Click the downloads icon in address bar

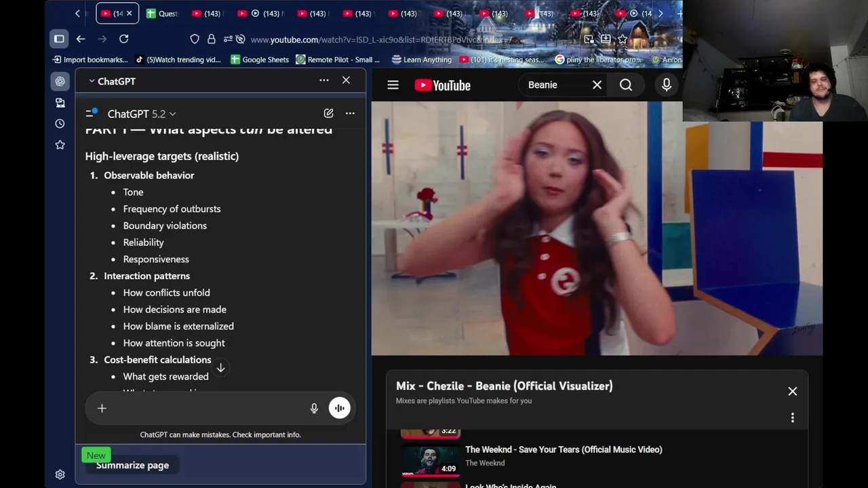tap(606, 39)
